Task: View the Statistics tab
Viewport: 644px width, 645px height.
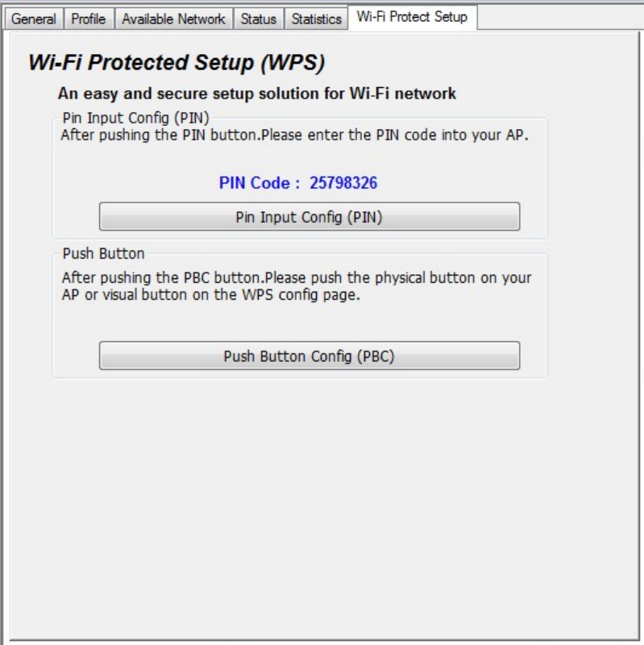Action: click(316, 19)
